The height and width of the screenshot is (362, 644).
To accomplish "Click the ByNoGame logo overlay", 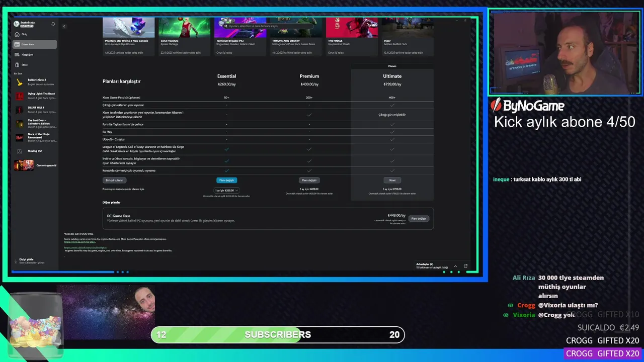I will [528, 105].
